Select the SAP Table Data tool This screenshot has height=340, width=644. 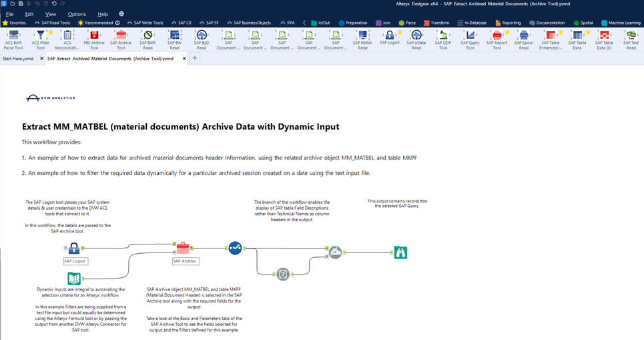[577, 39]
